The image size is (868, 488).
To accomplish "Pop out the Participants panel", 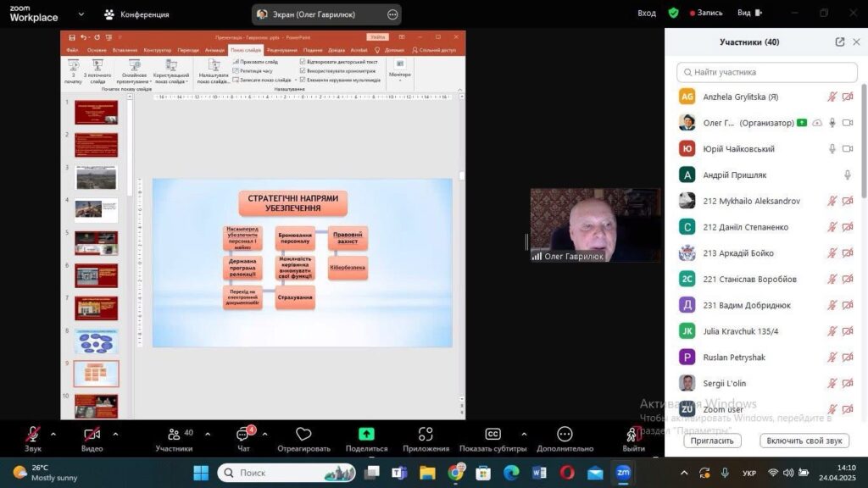I will (839, 42).
